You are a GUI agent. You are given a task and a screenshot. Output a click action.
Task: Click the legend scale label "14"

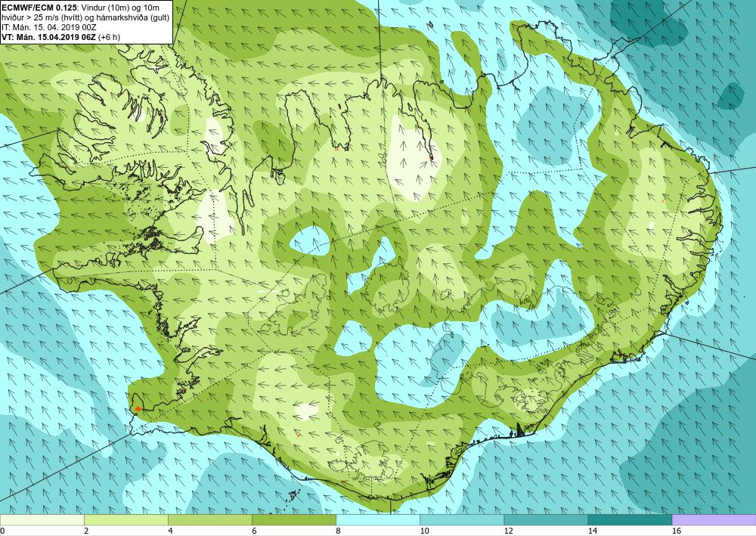point(593,531)
